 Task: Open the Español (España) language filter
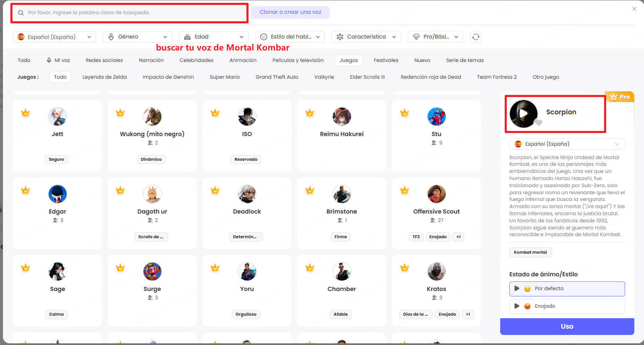tap(55, 37)
